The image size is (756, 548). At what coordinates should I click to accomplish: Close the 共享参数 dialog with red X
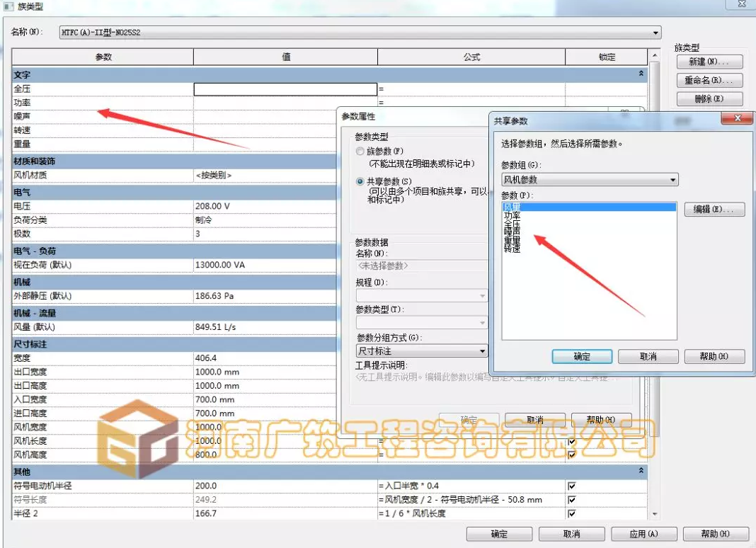tap(738, 120)
